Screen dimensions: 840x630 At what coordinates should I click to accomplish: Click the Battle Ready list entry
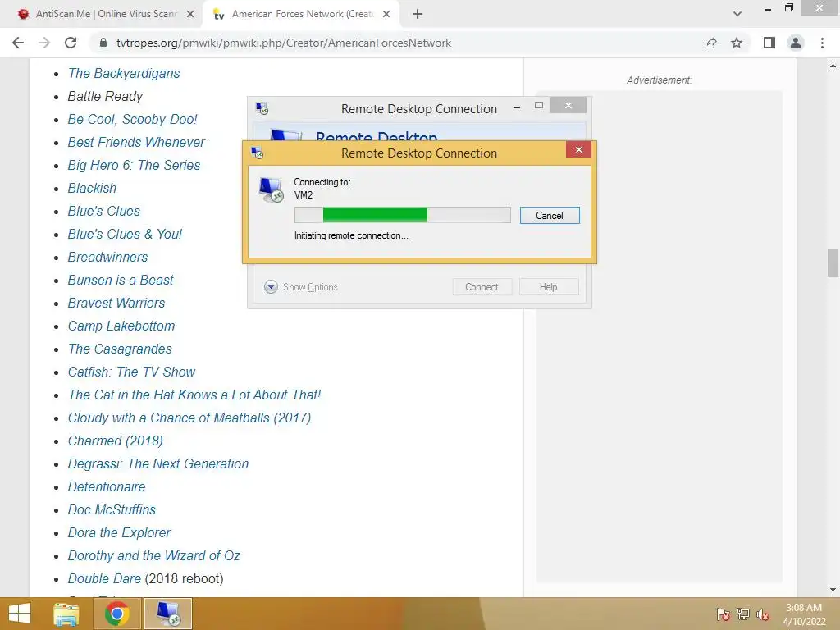tap(105, 97)
